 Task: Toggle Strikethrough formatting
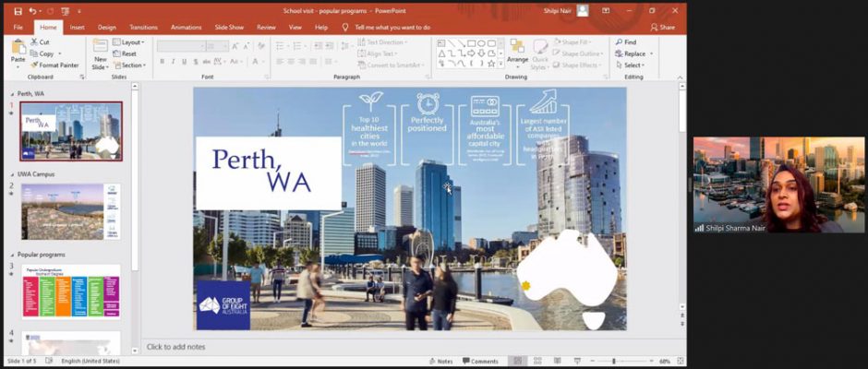[x=207, y=62]
